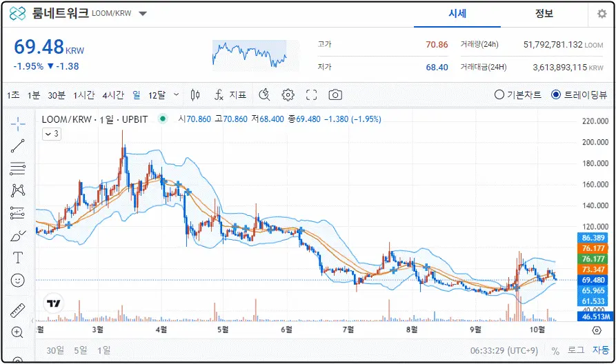Click the 3,613,893,115 KRW trade value
Viewport: 616px width, 364px height.
click(568, 68)
